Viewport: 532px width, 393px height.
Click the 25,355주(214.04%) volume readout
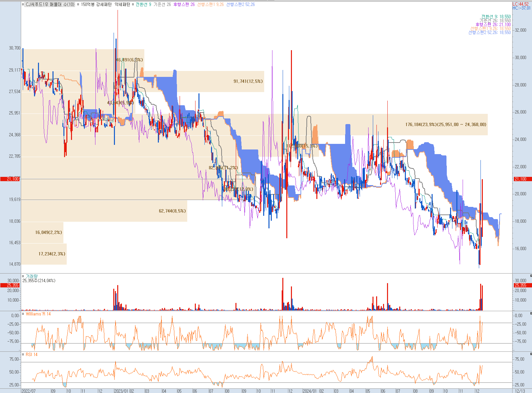(39, 280)
